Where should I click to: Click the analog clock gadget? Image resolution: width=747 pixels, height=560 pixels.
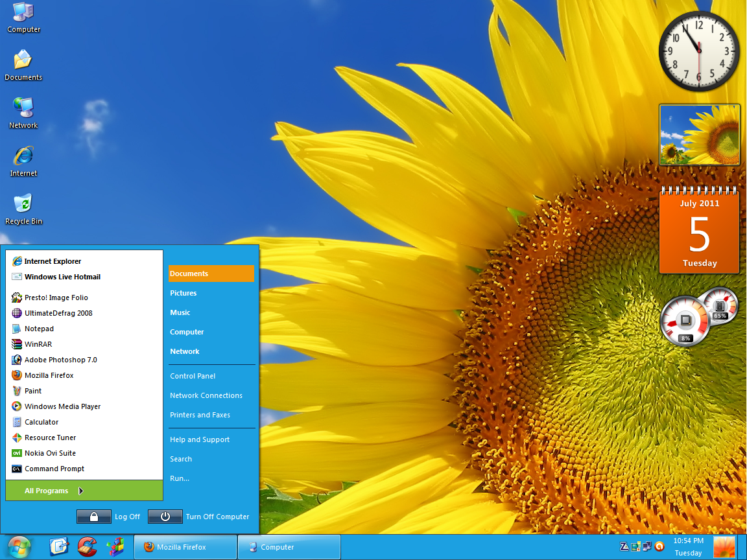[699, 51]
